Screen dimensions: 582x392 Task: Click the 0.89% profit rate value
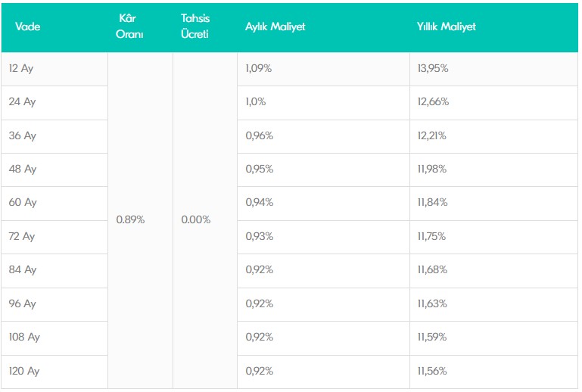130,219
